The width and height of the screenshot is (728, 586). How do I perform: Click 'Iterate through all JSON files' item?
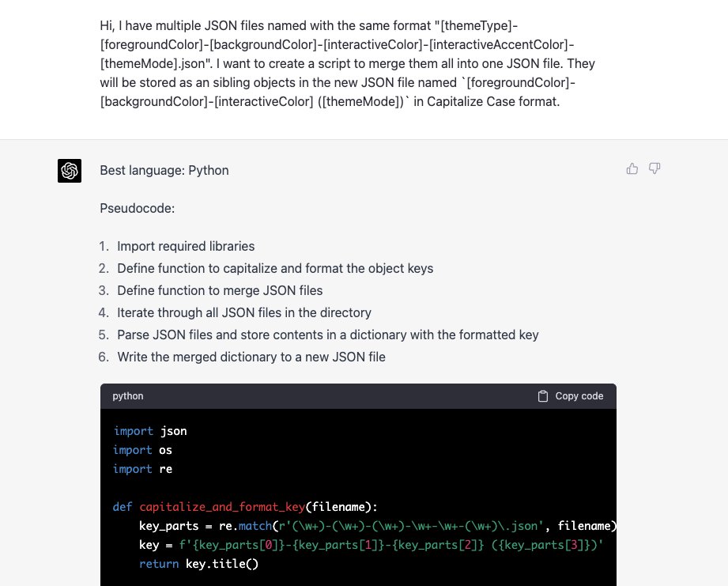244,313
